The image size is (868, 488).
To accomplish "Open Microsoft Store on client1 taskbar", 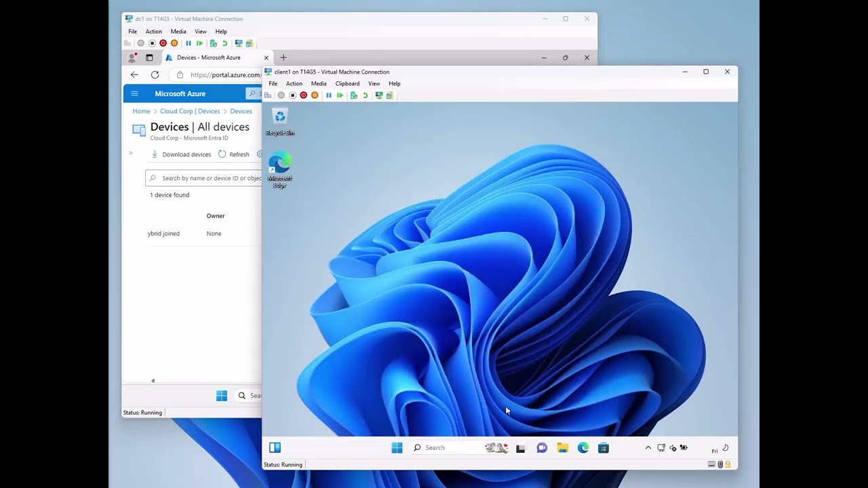I will point(604,448).
